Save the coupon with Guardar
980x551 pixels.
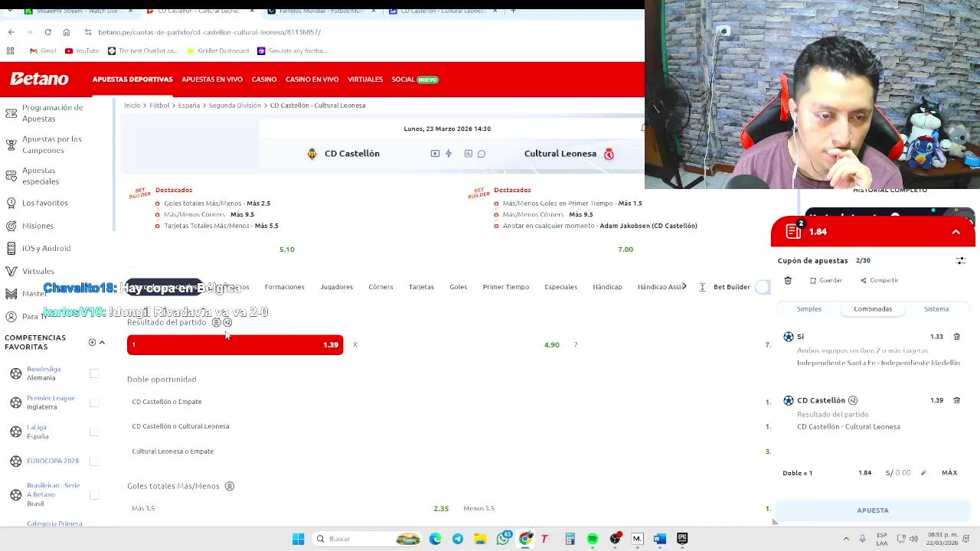(825, 281)
